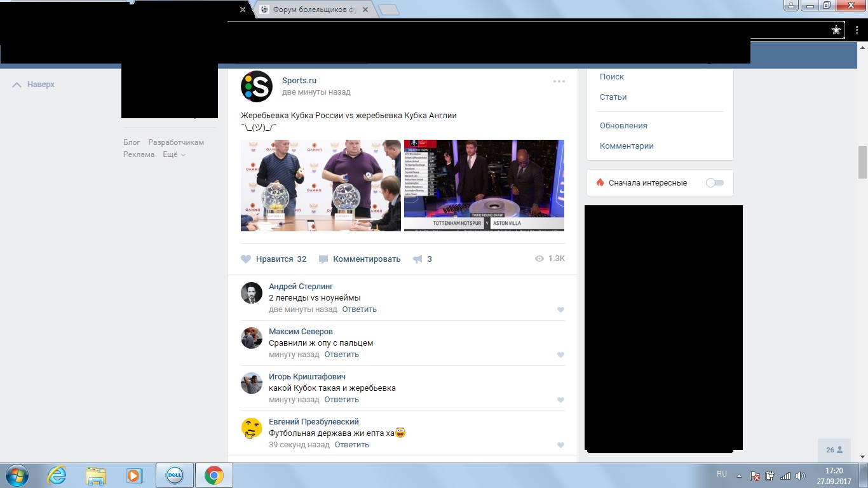This screenshot has height=488, width=868.
Task: Reply to Максим Северов's comment
Action: click(x=342, y=355)
